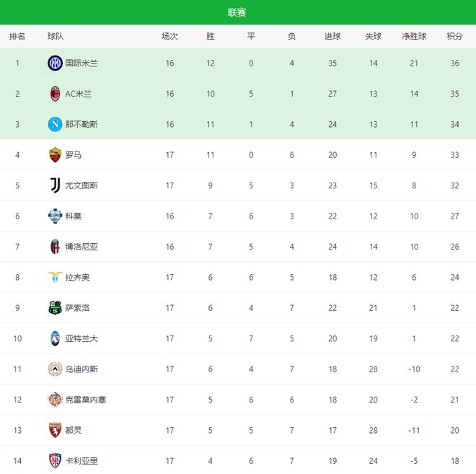Click the 进球 goals scored column header
Image resolution: width=476 pixels, height=474 pixels.
(332, 36)
